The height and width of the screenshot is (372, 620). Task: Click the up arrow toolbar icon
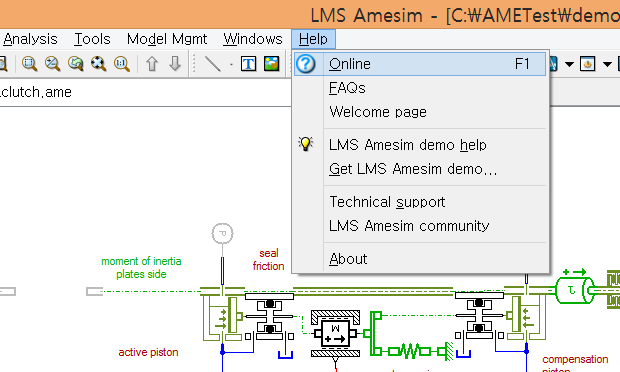pyautogui.click(x=152, y=64)
